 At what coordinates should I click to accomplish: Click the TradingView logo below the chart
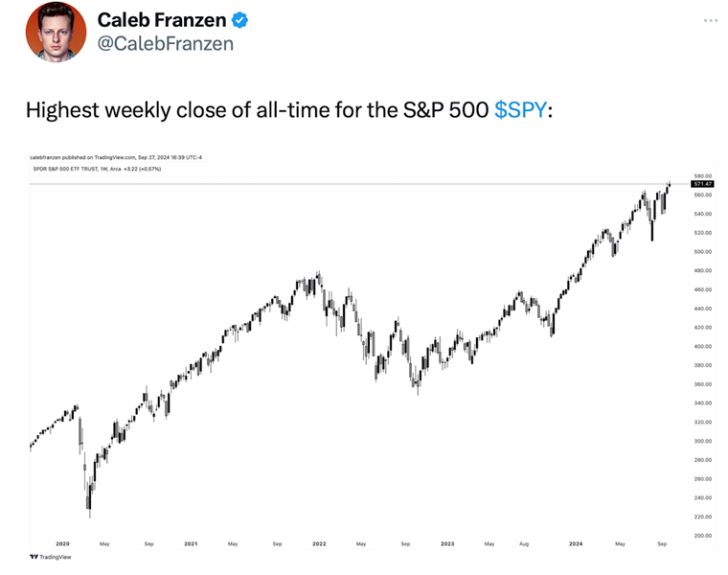(52, 556)
